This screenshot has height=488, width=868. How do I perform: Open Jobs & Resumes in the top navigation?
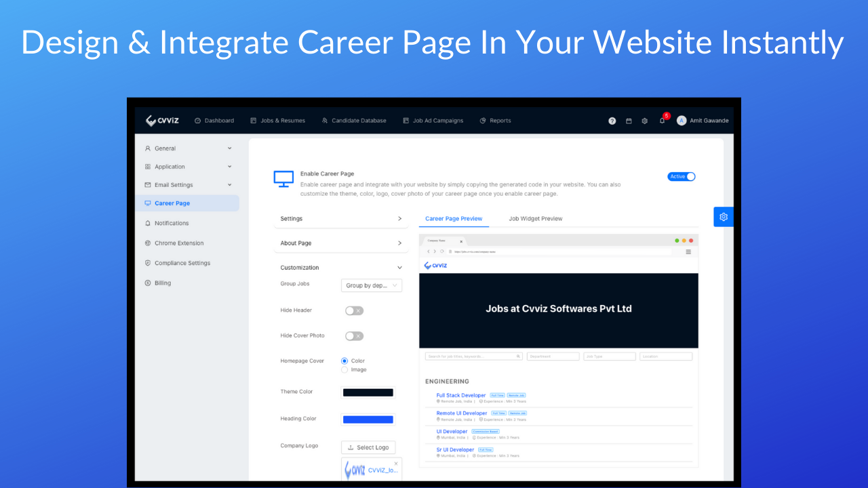278,121
